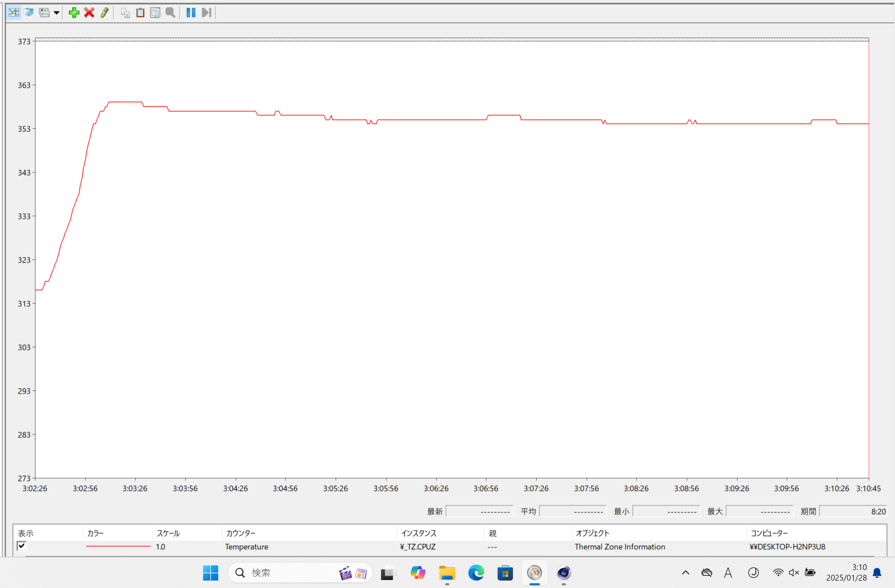Screen dimensions: 895x588
Task: Click the コンピューター column header
Action: [x=816, y=533]
